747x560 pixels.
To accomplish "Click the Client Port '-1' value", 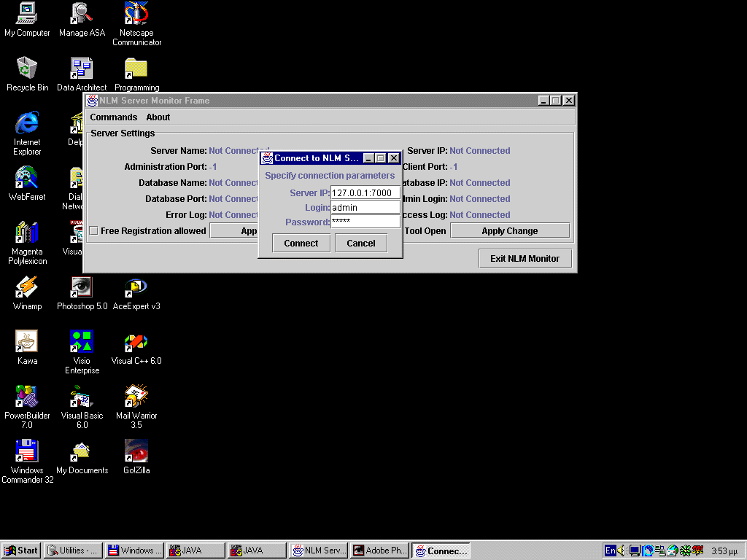I will pos(454,167).
